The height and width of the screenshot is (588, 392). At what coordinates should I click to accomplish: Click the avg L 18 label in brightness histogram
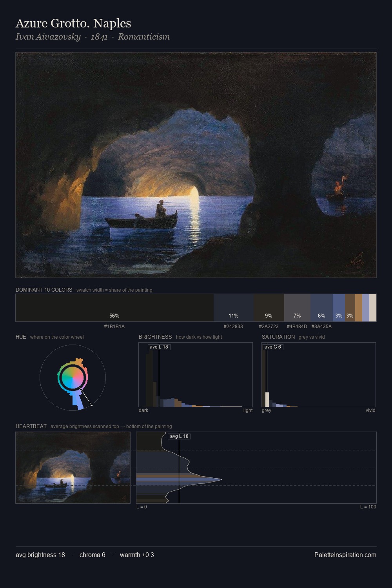click(x=159, y=347)
